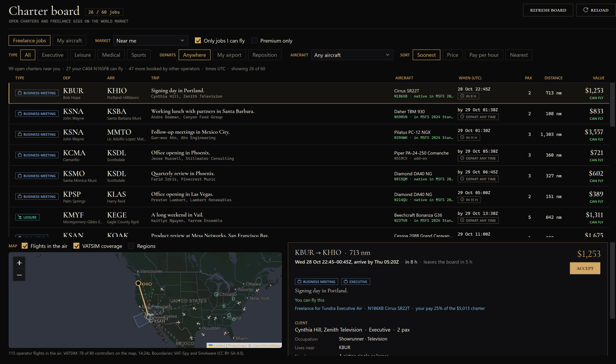The height and width of the screenshot is (364, 616).
Task: Toggle 'Only jobs I can fly' checkbox
Action: click(x=198, y=40)
